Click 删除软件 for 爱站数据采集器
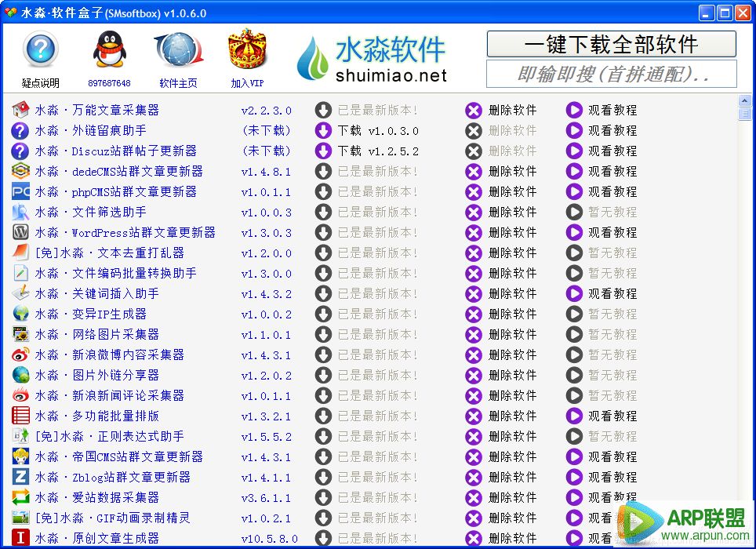 pyautogui.click(x=512, y=497)
